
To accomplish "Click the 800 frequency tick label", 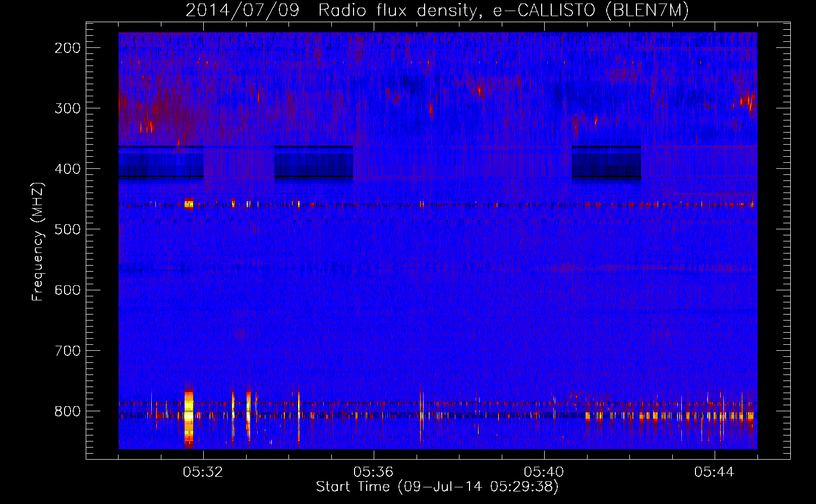I will [68, 411].
